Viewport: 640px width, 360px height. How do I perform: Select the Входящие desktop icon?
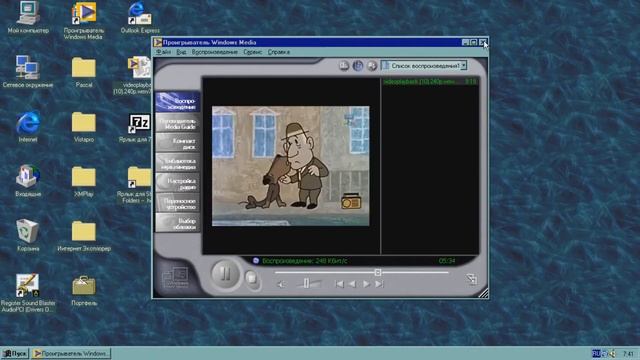pos(28,181)
